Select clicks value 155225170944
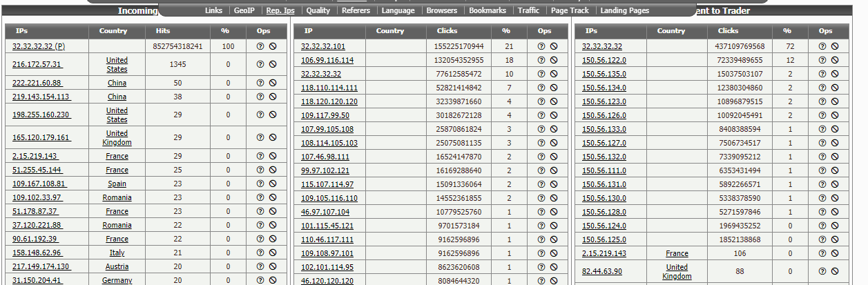Image resolution: width=868 pixels, height=285 pixels. point(459,46)
